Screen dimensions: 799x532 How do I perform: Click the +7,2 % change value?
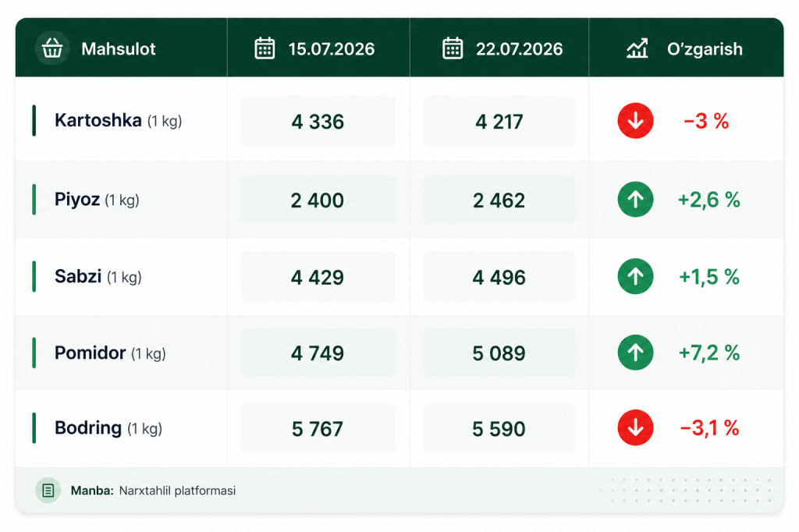click(x=708, y=353)
